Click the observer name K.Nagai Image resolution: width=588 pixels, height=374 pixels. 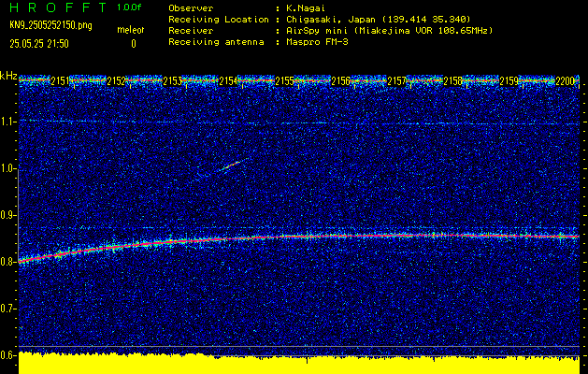(x=306, y=8)
